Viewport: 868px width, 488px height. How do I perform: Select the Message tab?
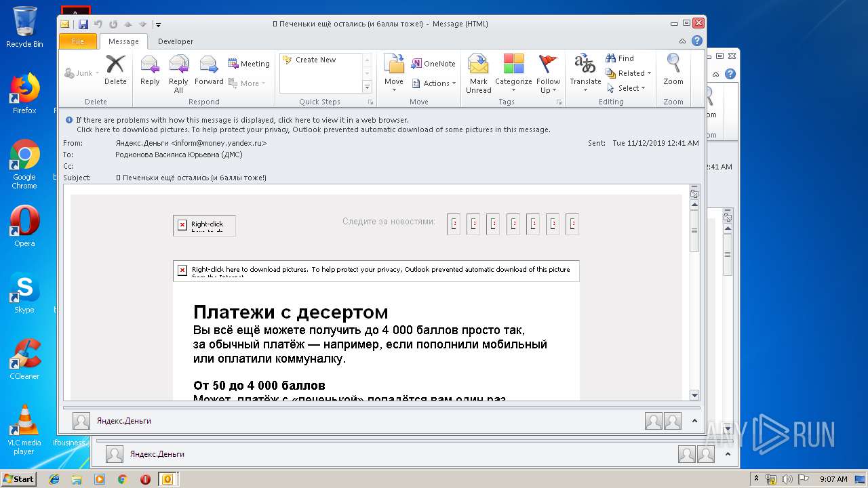click(x=123, y=41)
